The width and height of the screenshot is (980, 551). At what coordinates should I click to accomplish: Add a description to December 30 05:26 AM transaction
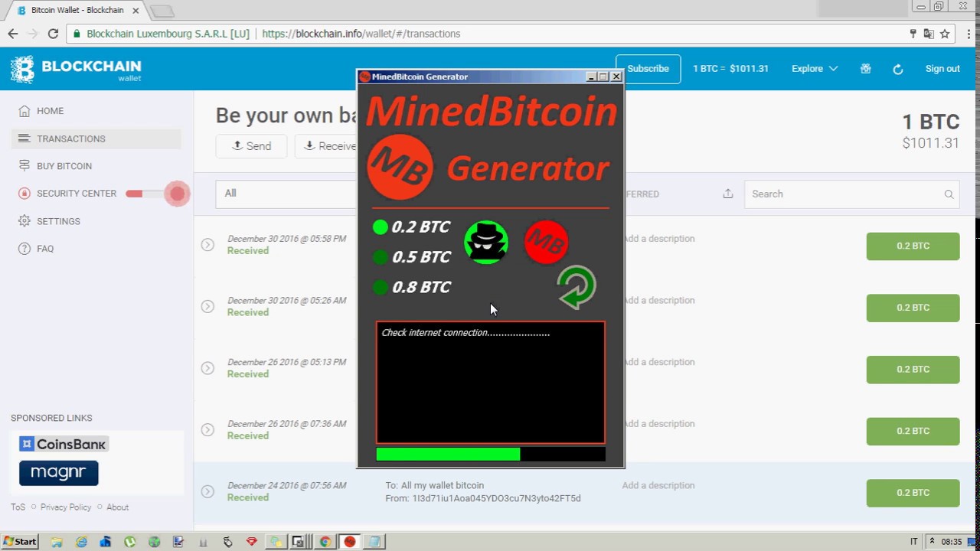[659, 301]
